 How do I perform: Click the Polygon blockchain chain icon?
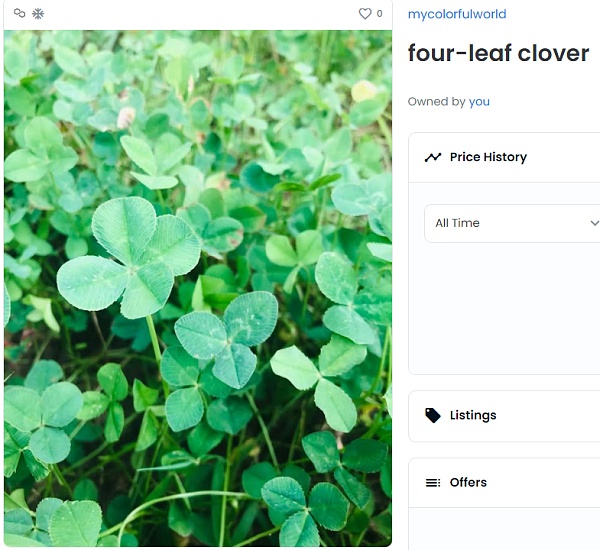pyautogui.click(x=19, y=13)
